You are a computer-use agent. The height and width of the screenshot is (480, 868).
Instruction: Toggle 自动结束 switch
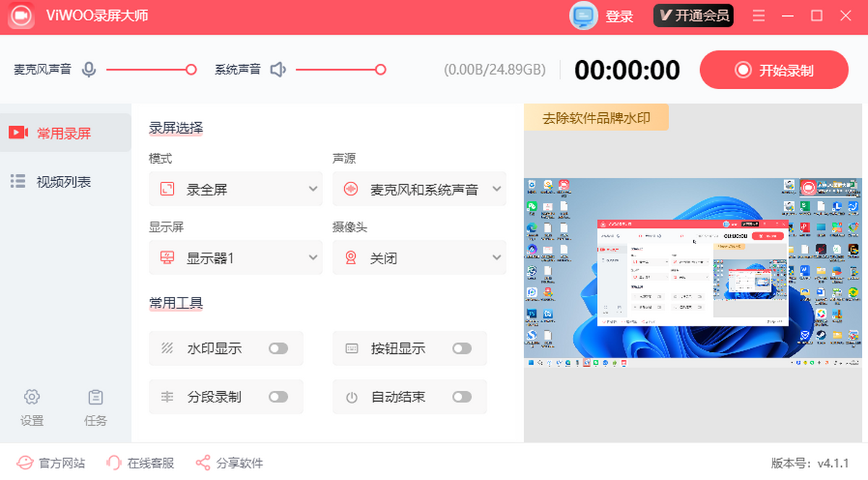462,397
